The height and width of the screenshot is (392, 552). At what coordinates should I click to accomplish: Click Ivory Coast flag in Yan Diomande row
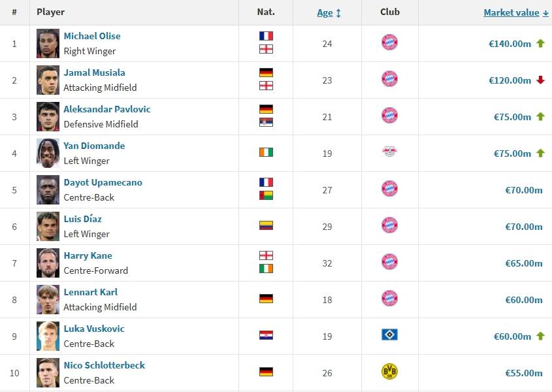point(266,152)
